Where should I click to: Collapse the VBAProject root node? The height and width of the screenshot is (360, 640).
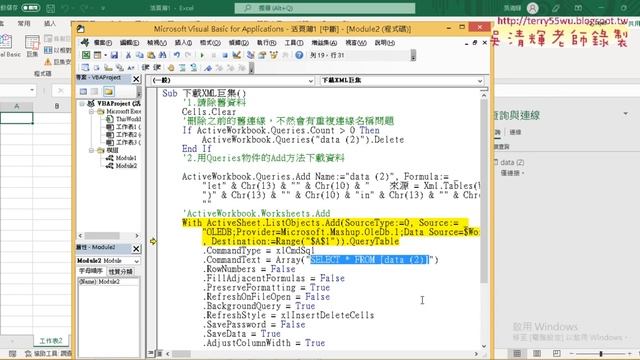pyautogui.click(x=82, y=104)
